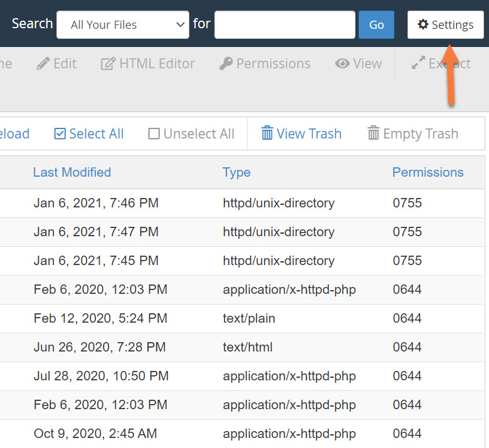The width and height of the screenshot is (489, 448).
Task: Click the Unselect All checkbox
Action: [x=154, y=133]
